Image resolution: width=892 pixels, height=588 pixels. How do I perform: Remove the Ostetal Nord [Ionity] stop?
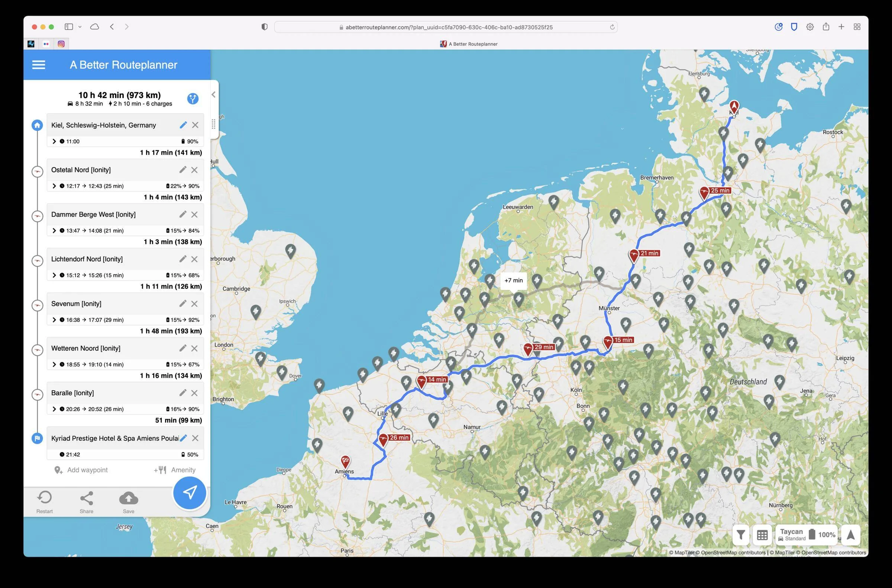194,170
